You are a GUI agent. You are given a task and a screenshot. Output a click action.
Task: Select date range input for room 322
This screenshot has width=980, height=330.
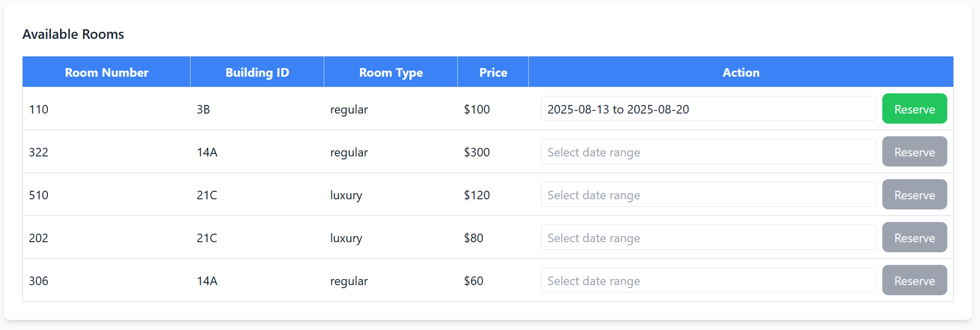coord(708,152)
